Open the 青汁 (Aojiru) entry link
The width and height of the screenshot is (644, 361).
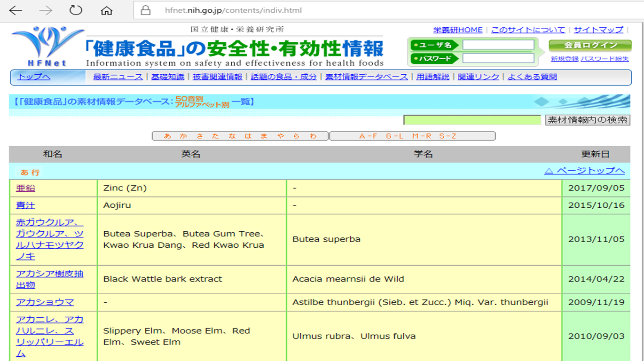25,205
